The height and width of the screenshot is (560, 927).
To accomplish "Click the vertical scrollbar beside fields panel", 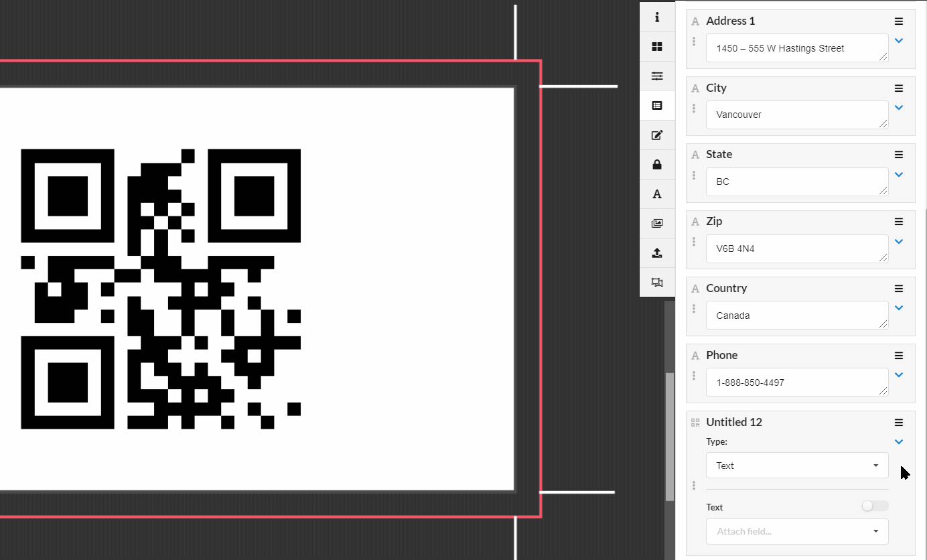I will click(x=670, y=435).
